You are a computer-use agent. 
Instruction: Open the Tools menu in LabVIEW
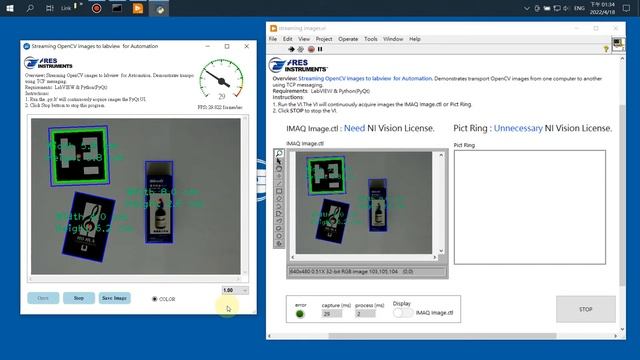(x=371, y=39)
